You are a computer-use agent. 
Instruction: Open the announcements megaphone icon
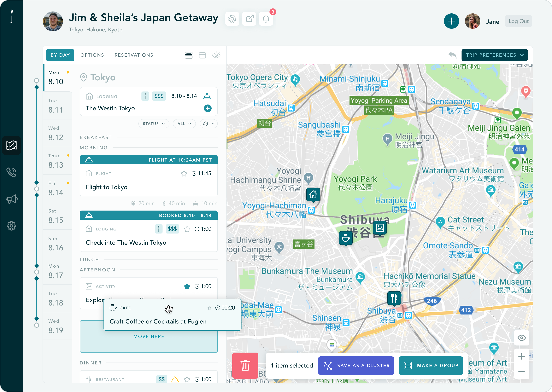11,199
